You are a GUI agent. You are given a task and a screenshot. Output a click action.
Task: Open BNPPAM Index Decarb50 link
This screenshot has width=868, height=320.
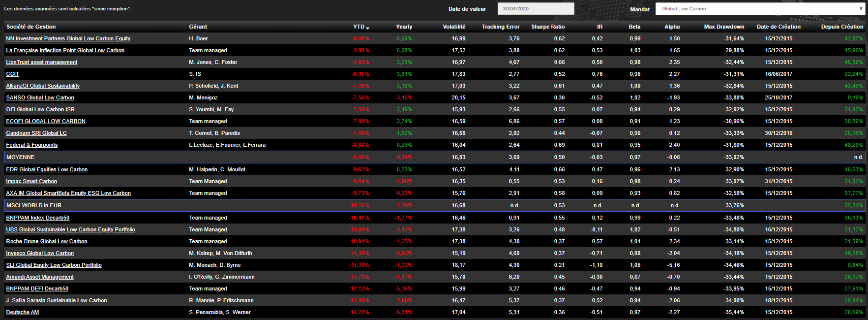37,218
